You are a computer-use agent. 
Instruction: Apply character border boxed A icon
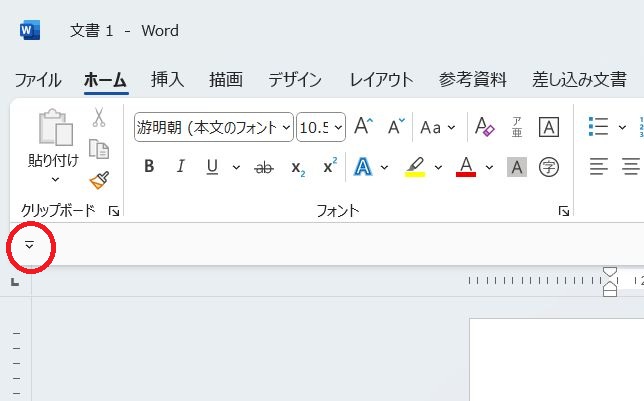(x=549, y=127)
